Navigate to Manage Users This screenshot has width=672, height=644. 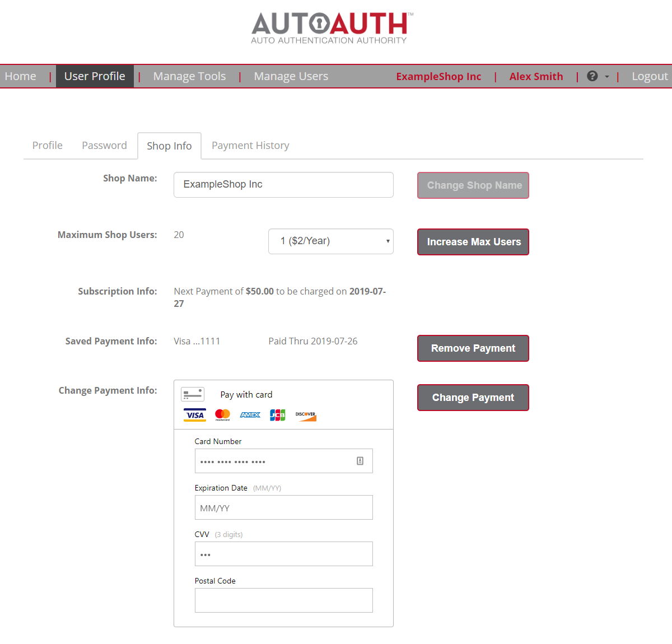[x=291, y=76]
